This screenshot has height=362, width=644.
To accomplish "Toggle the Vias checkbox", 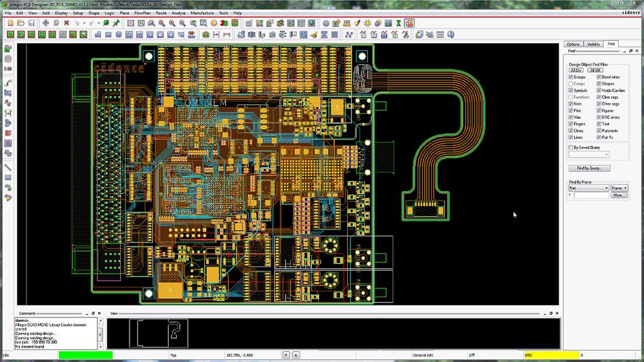I will pos(571,118).
